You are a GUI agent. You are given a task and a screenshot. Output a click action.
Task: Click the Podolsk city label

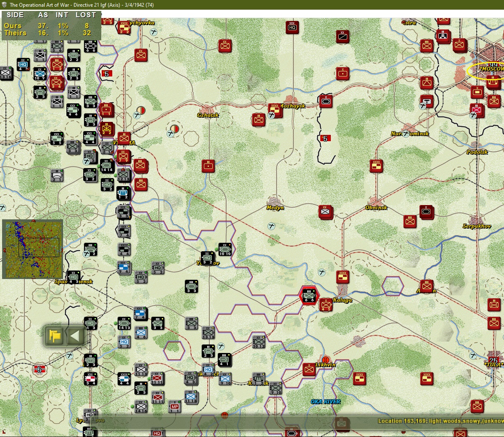(x=477, y=152)
